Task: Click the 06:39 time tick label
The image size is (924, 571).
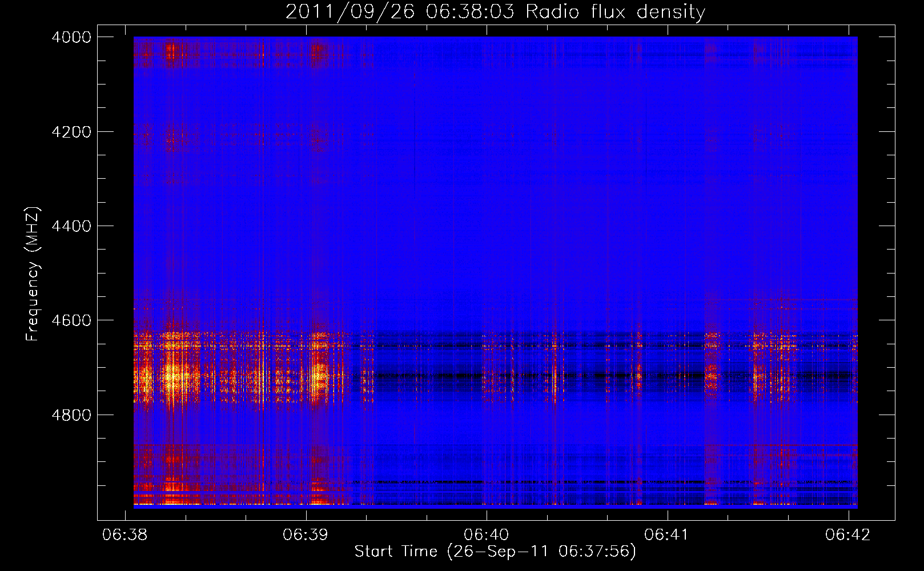Action: pos(306,534)
